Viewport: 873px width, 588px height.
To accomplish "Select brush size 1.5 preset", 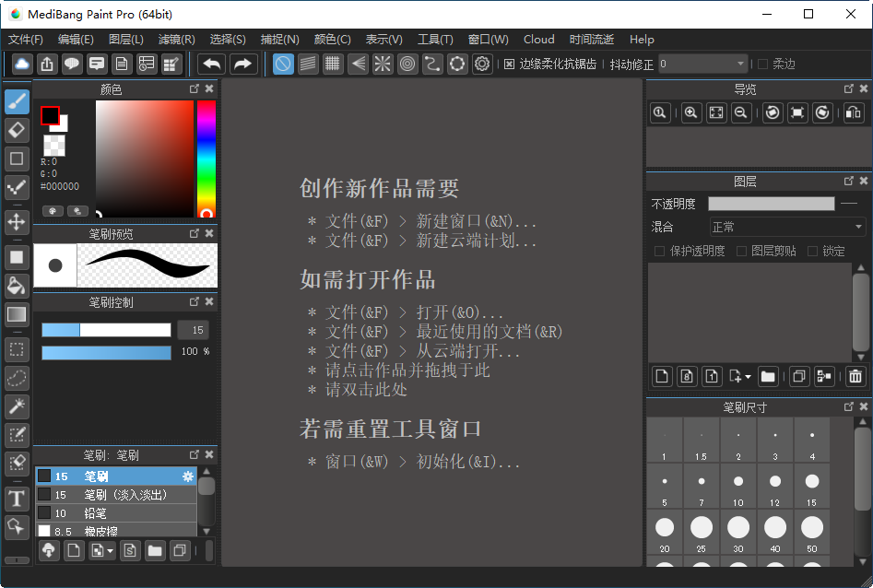I will coord(701,441).
